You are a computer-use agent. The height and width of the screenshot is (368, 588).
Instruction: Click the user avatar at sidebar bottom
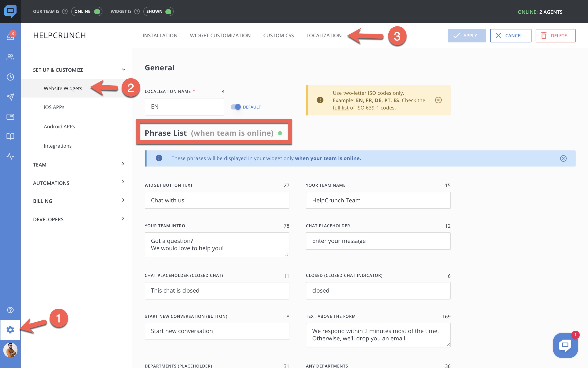[x=10, y=350]
